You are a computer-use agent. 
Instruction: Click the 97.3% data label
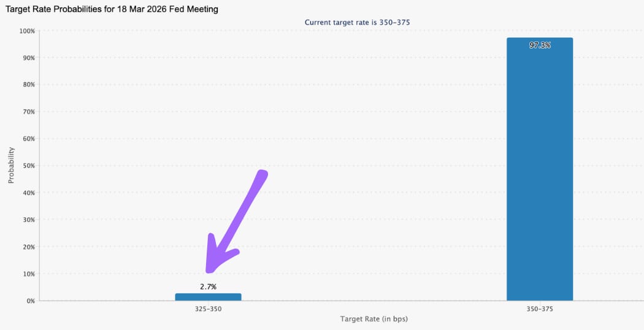(540, 45)
